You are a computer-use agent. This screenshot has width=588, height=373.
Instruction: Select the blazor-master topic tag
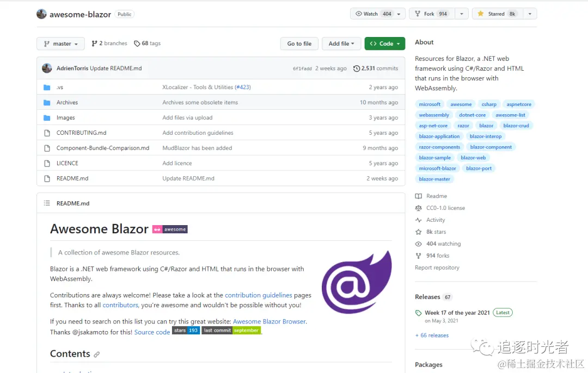[434, 179]
